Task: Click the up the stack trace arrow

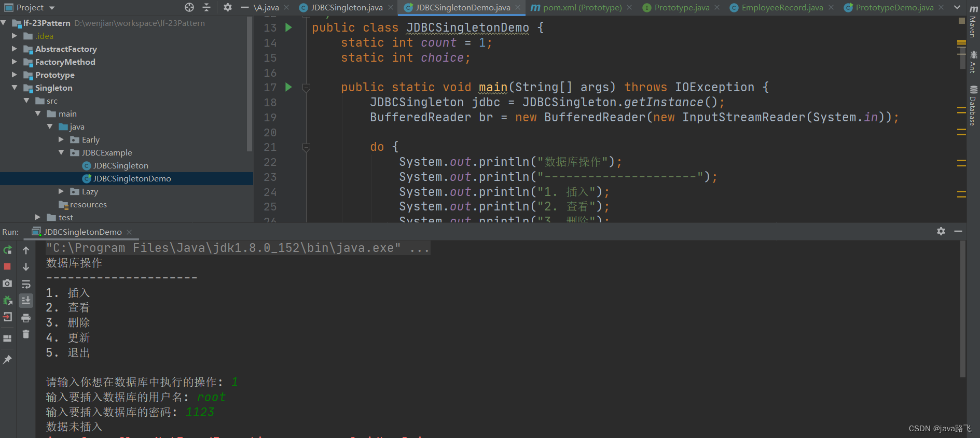Action: (x=26, y=250)
